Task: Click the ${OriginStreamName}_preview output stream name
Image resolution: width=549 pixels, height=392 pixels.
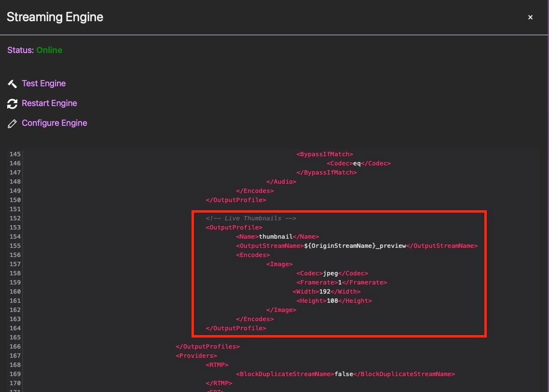Action: pyautogui.click(x=355, y=246)
